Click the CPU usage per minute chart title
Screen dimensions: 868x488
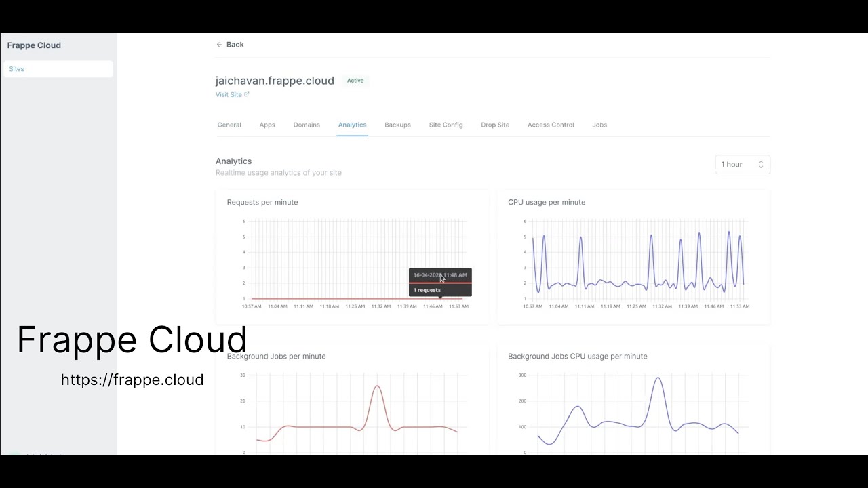point(547,202)
